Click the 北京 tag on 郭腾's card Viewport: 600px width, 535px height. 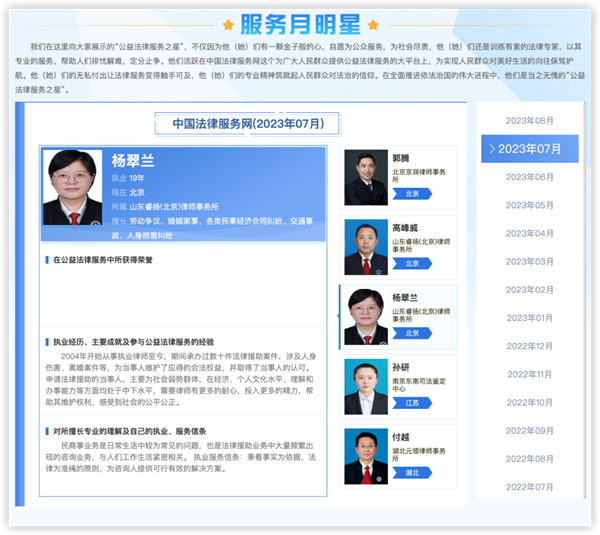tap(412, 194)
